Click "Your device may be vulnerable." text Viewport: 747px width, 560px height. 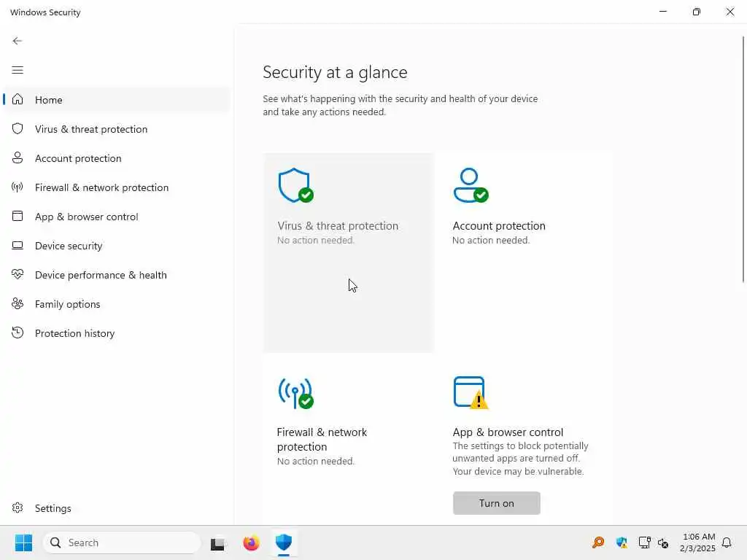(518, 472)
